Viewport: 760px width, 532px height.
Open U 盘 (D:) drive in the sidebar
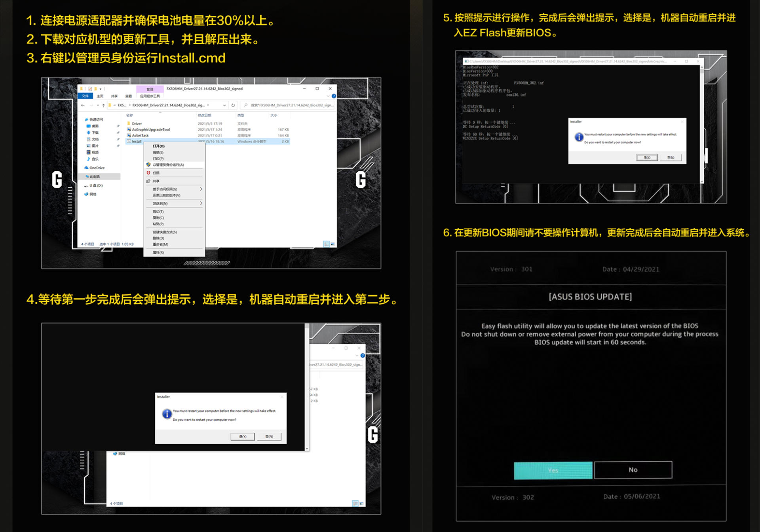click(x=94, y=186)
